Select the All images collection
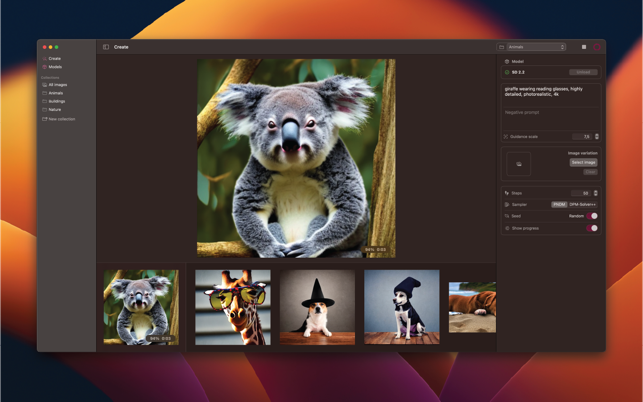Image resolution: width=643 pixels, height=402 pixels. 55,85
